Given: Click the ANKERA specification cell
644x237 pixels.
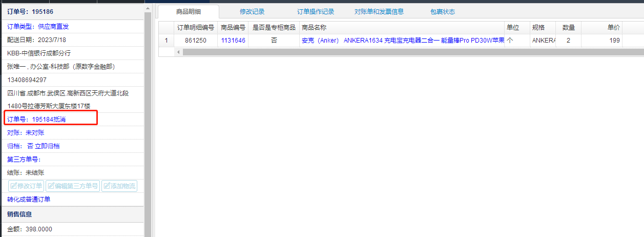Looking at the screenshot, I should tap(543, 40).
